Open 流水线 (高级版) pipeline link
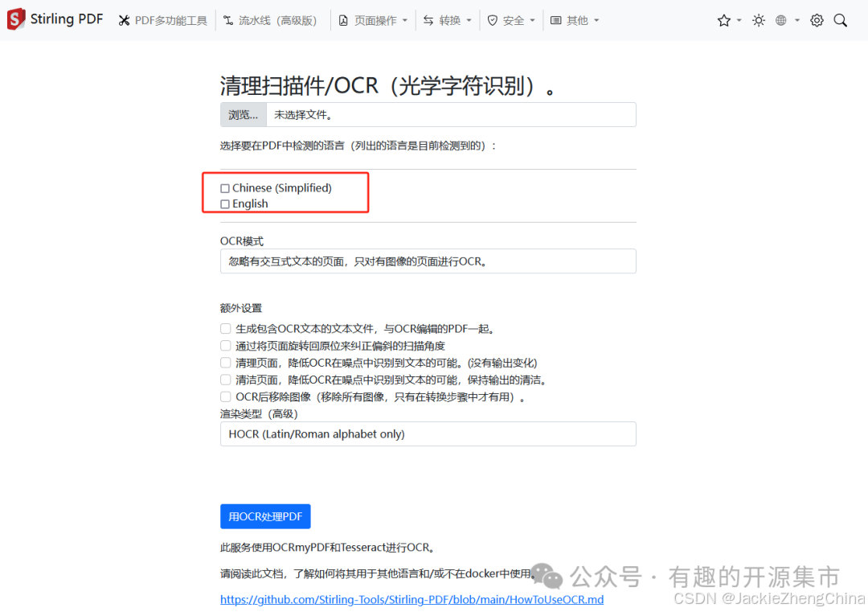 pyautogui.click(x=270, y=20)
